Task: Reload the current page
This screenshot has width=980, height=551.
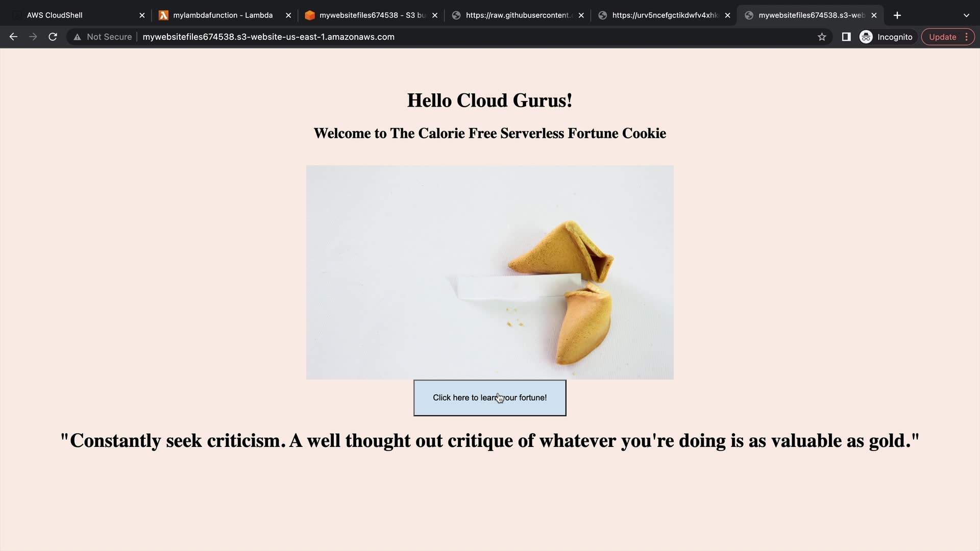Action: (53, 37)
